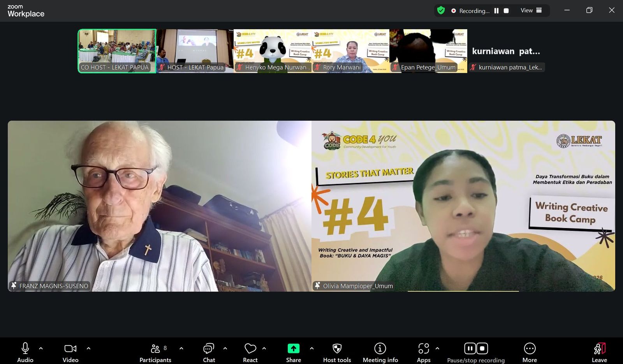Select CO HOST - LEKAT PAPUA thumbnail
This screenshot has width=623, height=364.
[x=117, y=51]
